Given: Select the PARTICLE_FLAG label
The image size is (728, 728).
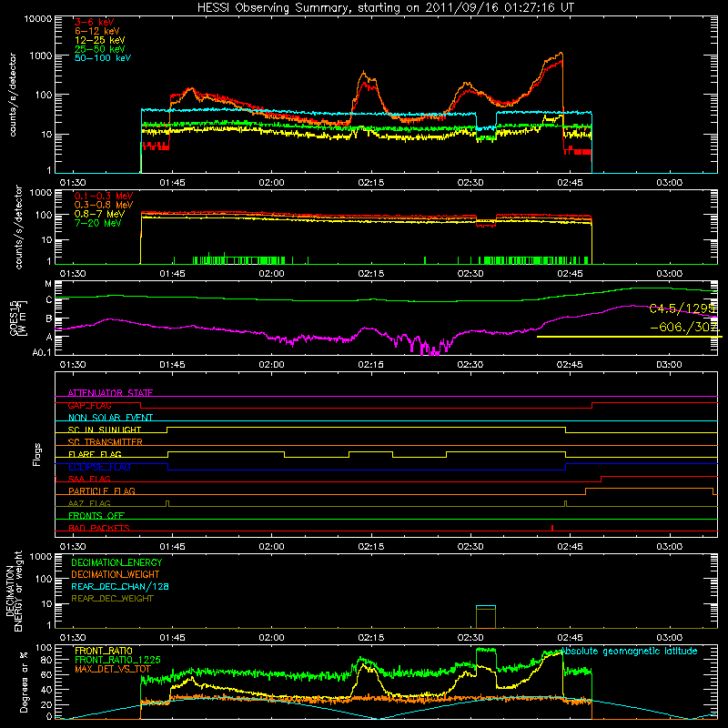Looking at the screenshot, I should [102, 490].
